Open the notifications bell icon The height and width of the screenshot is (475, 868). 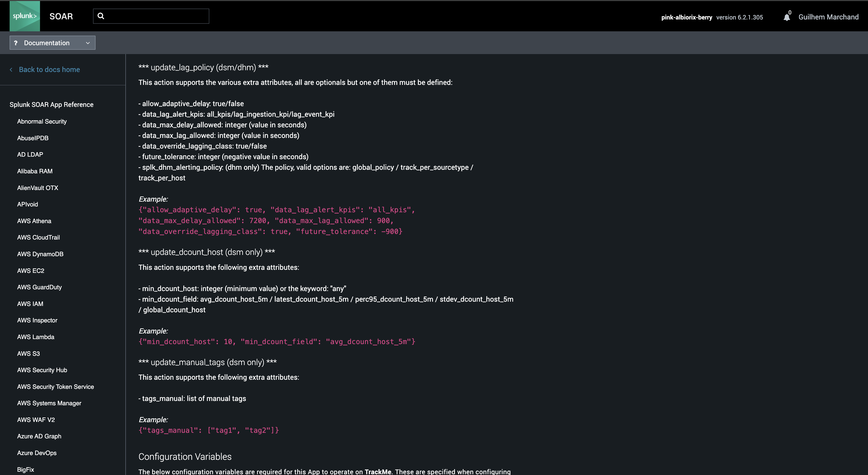click(x=786, y=17)
